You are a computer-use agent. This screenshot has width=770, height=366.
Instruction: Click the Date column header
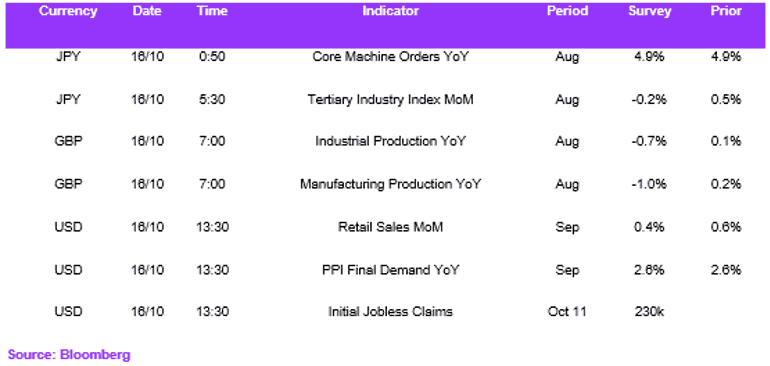click(x=147, y=11)
